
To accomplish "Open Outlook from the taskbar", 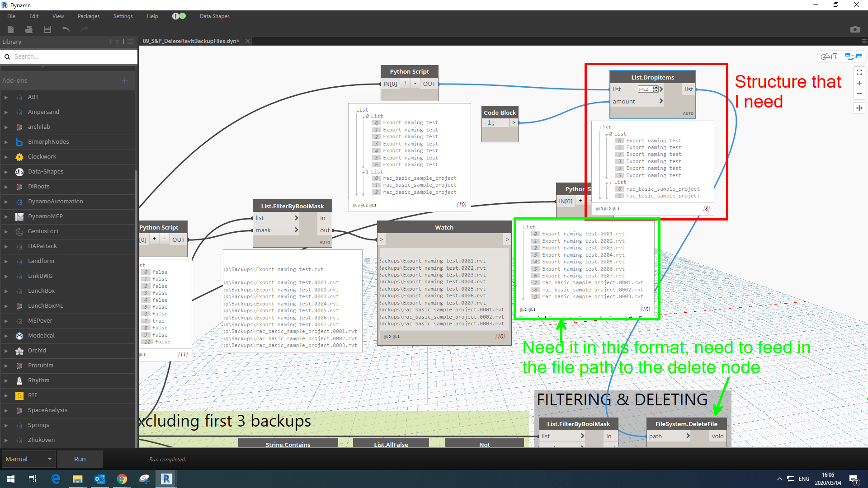I will coord(100,479).
